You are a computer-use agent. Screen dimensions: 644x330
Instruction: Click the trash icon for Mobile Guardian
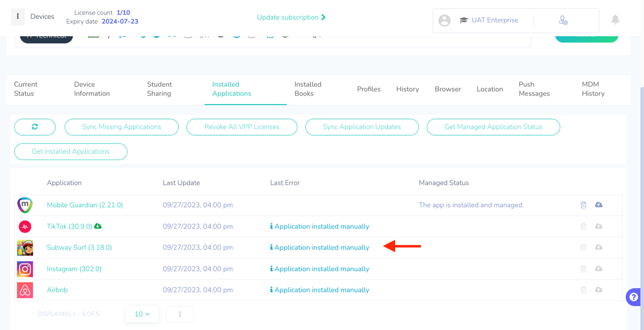click(x=583, y=205)
